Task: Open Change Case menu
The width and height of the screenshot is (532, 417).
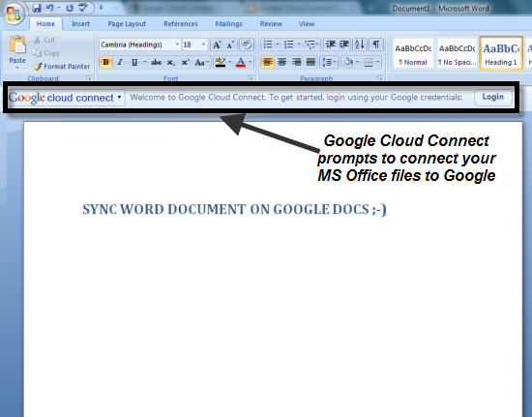Action: [201, 63]
